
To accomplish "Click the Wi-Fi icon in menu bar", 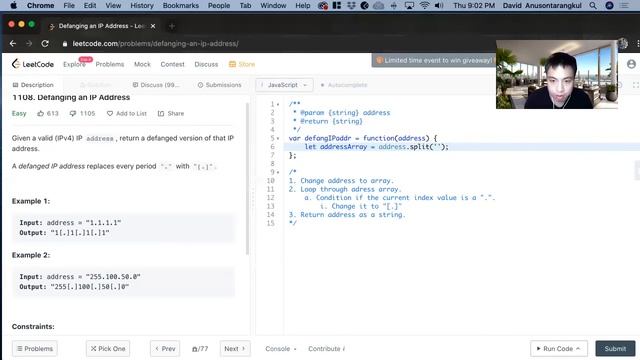I will 424,5.
